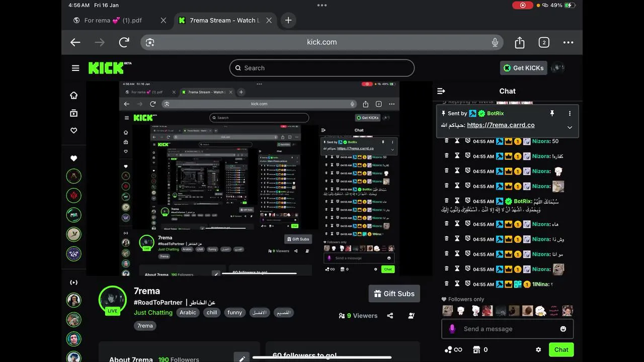Image resolution: width=644 pixels, height=362 pixels.
Task: Collapse the chat panel arrow icon
Action: [x=441, y=91]
